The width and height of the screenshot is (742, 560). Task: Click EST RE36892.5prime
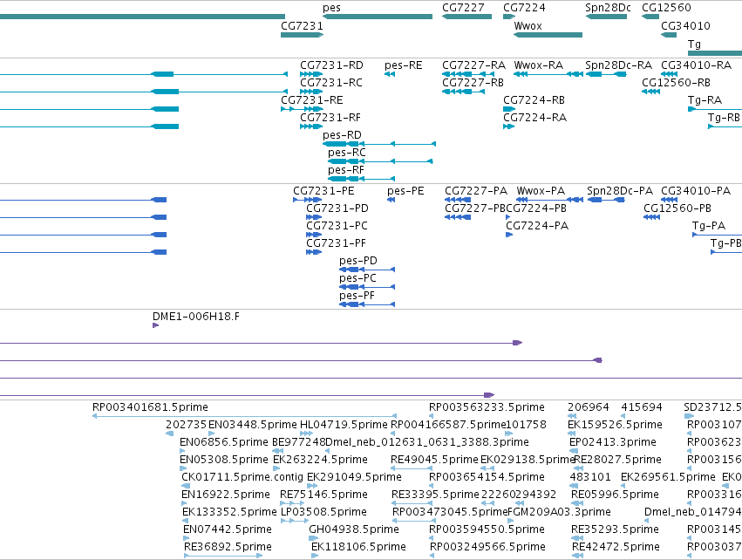click(228, 548)
